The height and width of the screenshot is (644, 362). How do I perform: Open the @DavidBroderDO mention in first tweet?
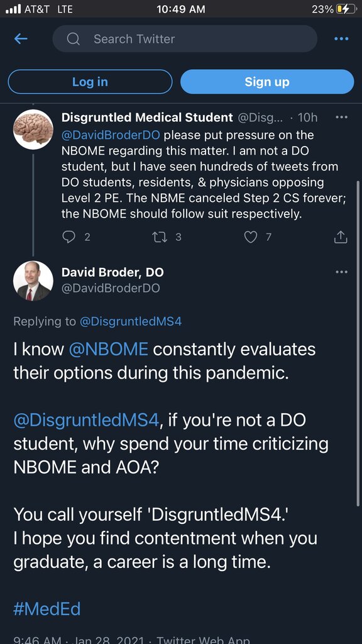pos(111,135)
